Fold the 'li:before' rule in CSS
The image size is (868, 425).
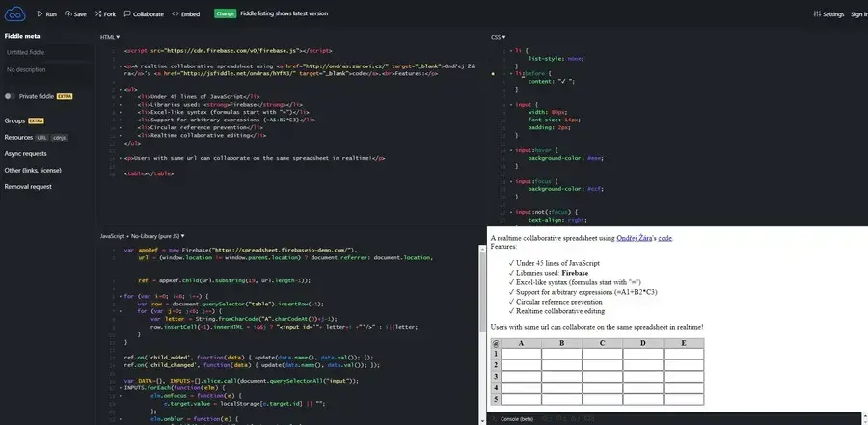(x=510, y=73)
